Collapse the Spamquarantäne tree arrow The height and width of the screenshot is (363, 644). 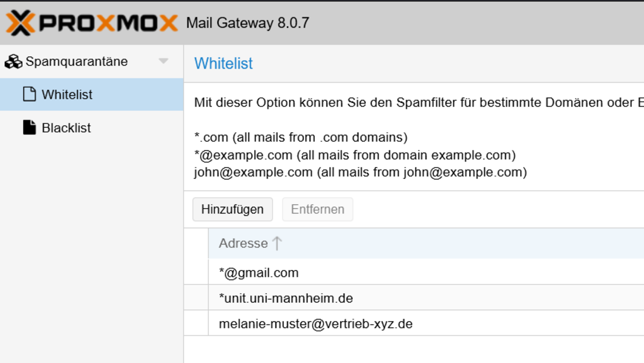pos(164,61)
